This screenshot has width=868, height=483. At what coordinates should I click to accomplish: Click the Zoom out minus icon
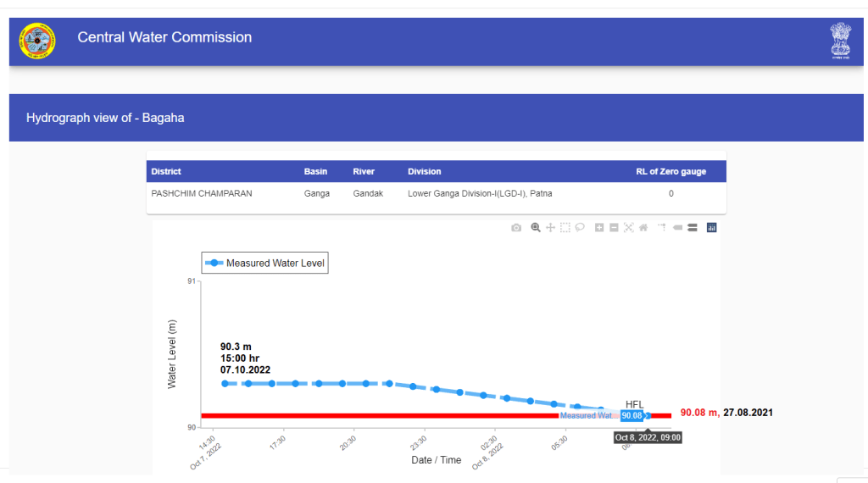point(614,227)
